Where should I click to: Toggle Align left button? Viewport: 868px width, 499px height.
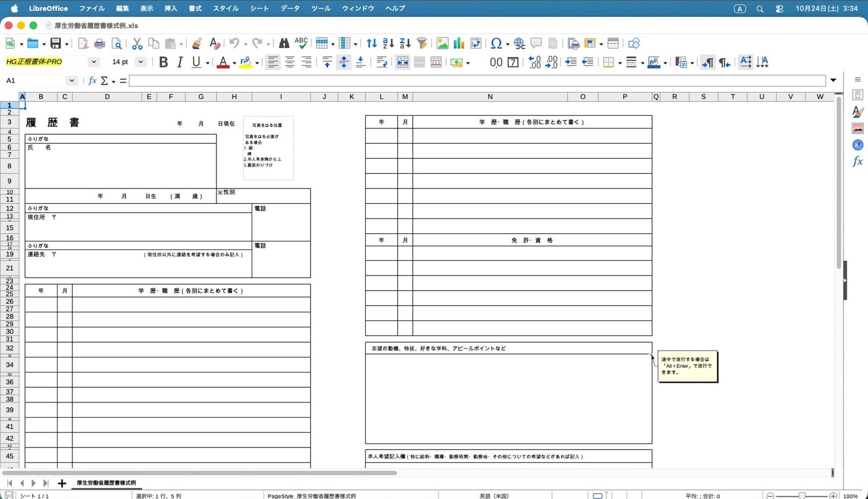point(273,62)
